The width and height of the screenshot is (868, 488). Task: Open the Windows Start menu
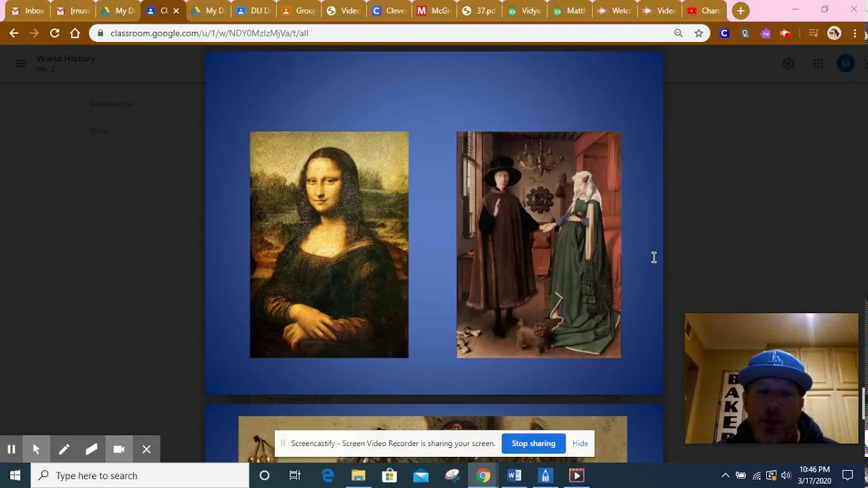(x=15, y=476)
